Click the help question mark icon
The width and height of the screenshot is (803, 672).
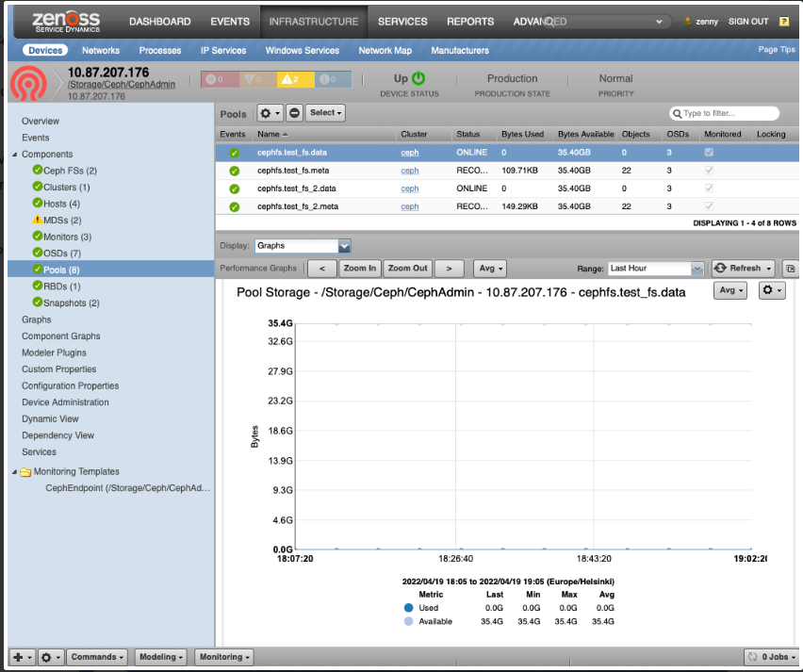pos(784,22)
